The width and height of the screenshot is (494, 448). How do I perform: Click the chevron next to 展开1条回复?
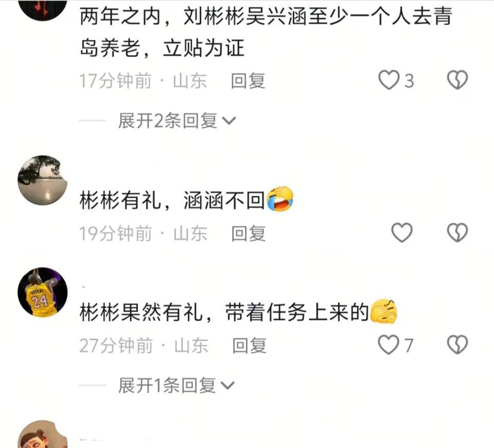tap(228, 386)
